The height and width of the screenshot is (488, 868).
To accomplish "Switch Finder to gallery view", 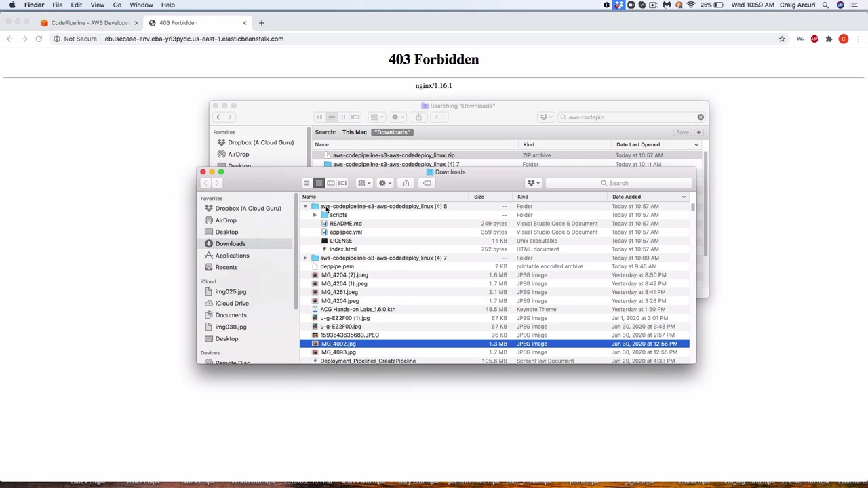I will [343, 183].
